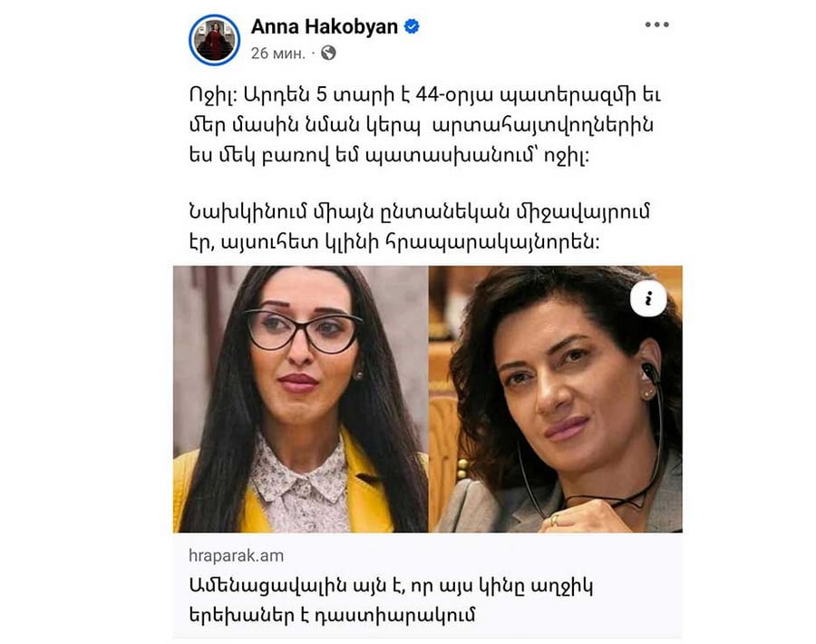Click the photo of woman with glasses

click(x=301, y=399)
